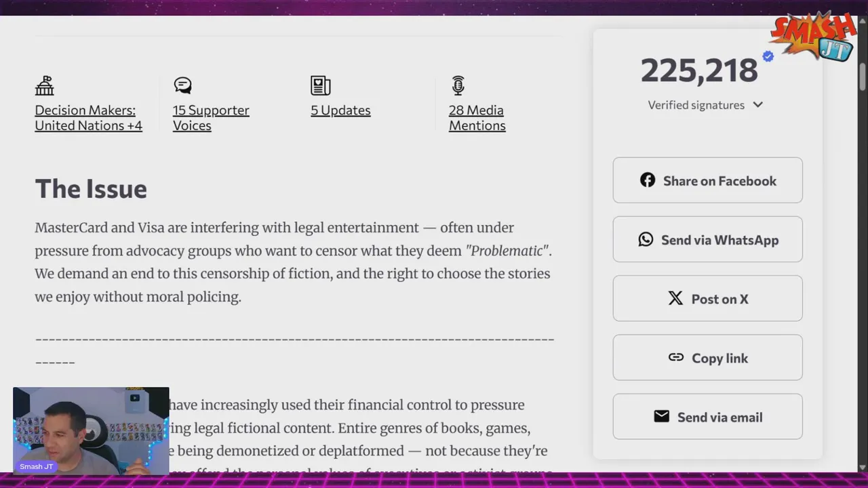Click the WhatsApp logo icon
868x488 pixels.
point(646,239)
